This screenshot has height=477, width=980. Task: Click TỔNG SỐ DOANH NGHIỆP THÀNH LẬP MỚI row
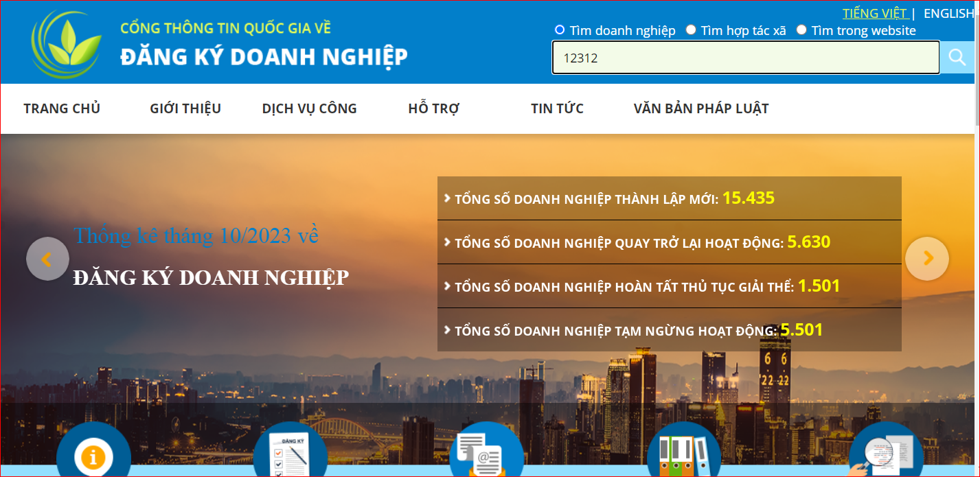click(670, 198)
